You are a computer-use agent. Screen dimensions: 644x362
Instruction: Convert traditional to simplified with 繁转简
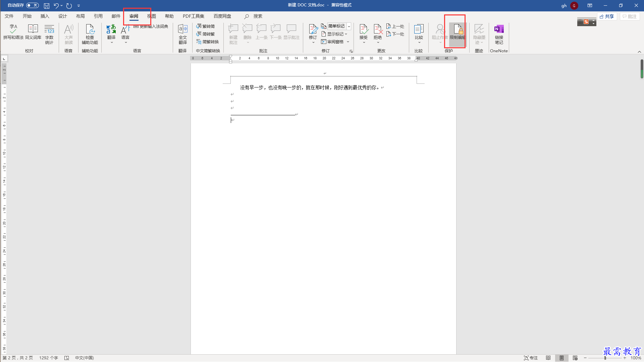[206, 26]
